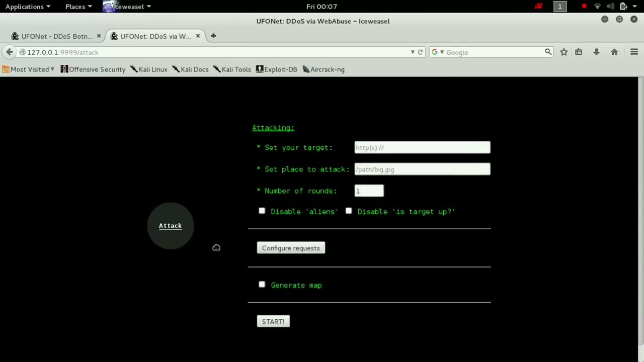Click the round Attack button
The width and height of the screenshot is (644, 362).
tap(171, 226)
